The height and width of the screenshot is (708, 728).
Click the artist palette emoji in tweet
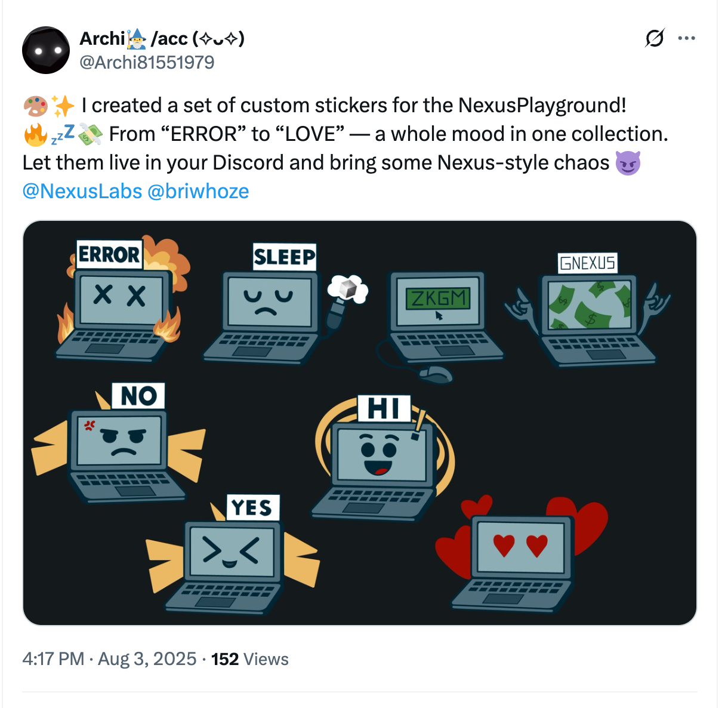click(x=35, y=106)
